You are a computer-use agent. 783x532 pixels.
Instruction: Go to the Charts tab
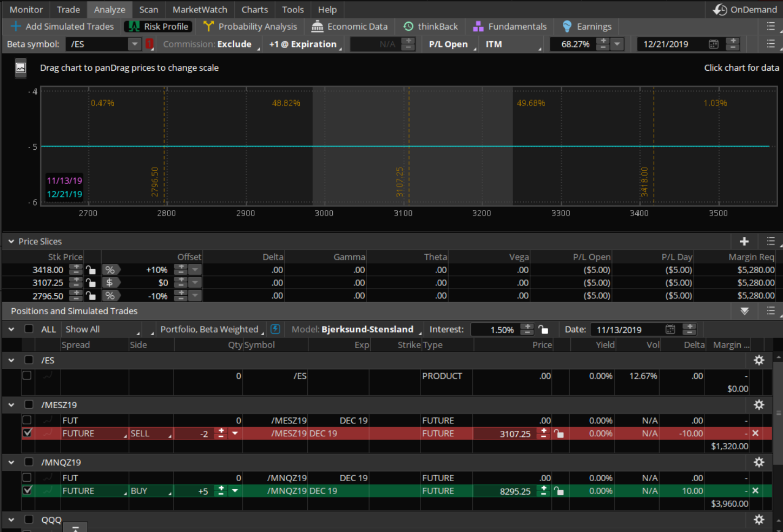pyautogui.click(x=255, y=10)
